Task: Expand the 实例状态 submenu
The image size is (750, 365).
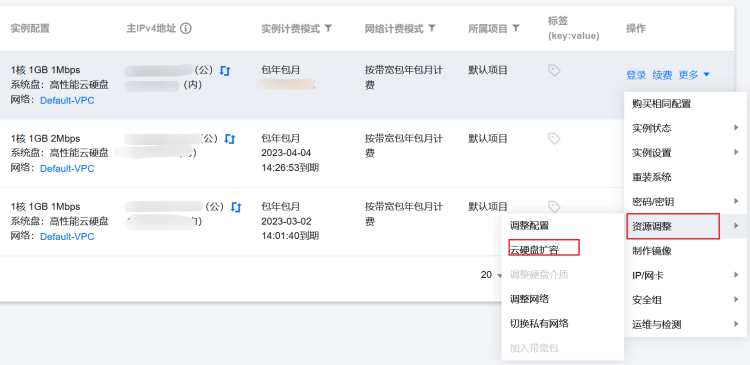Action: click(685, 128)
